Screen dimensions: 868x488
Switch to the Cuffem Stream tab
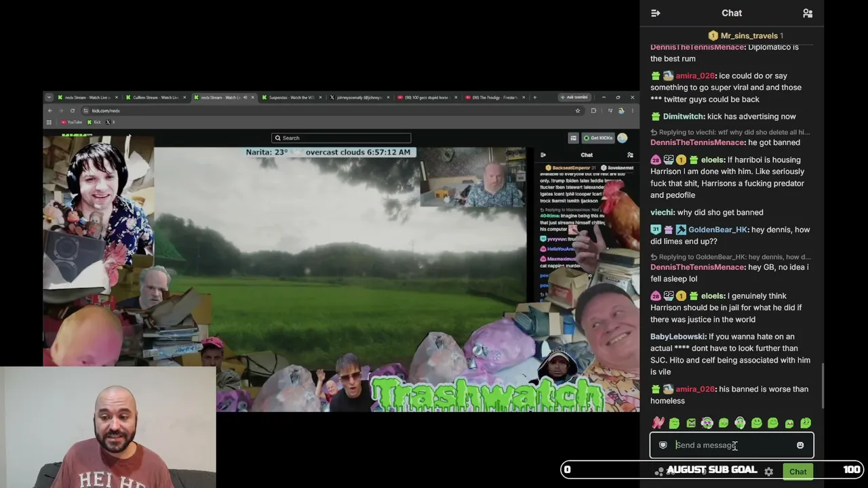[156, 98]
